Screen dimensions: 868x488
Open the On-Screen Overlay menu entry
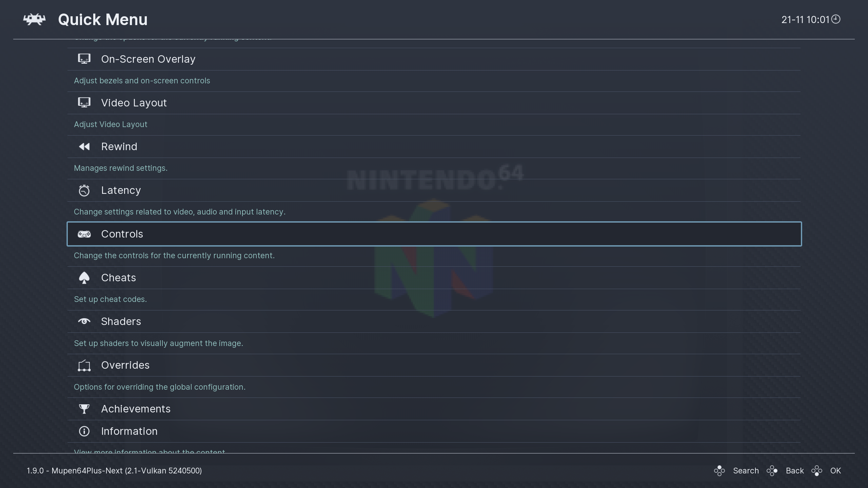pos(434,59)
